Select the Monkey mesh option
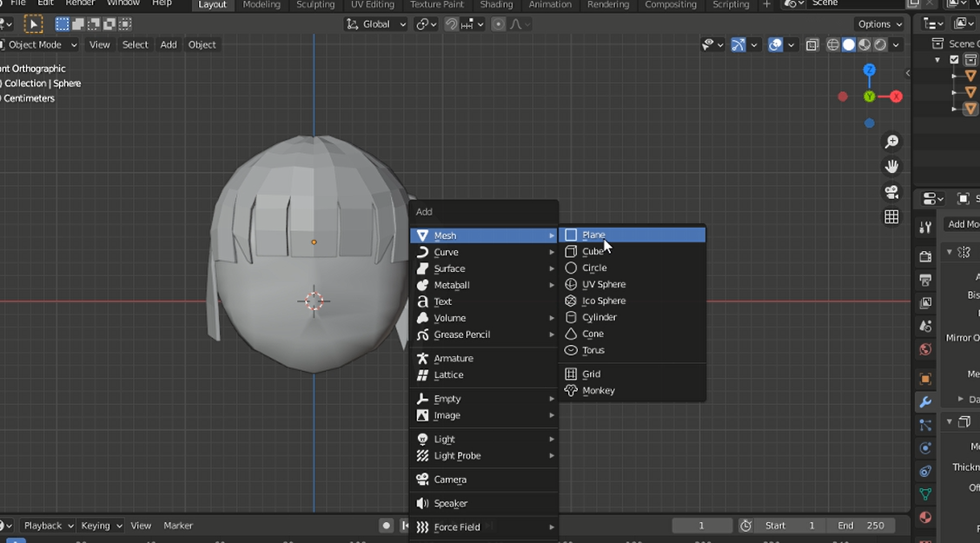 (598, 391)
